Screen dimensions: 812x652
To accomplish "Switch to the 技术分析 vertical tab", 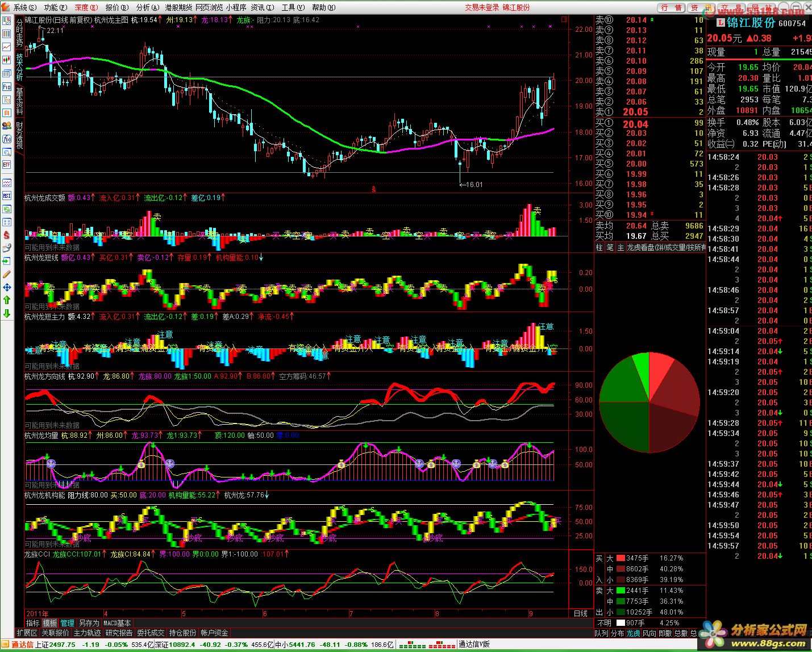I will [x=19, y=67].
